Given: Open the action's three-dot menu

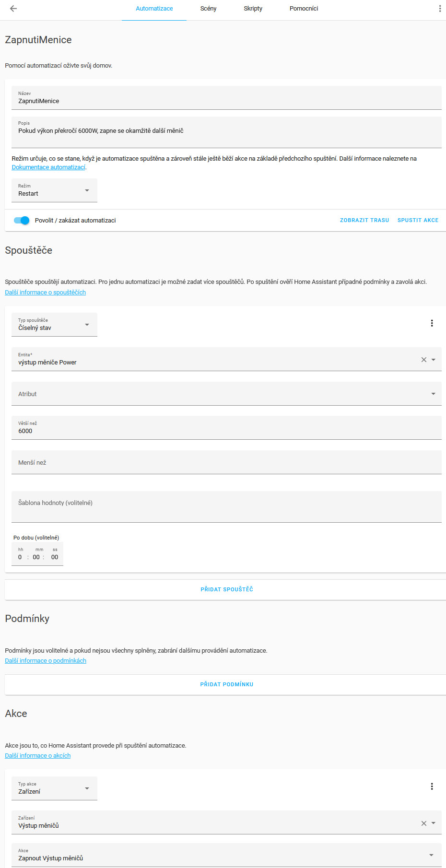Looking at the screenshot, I should [432, 786].
